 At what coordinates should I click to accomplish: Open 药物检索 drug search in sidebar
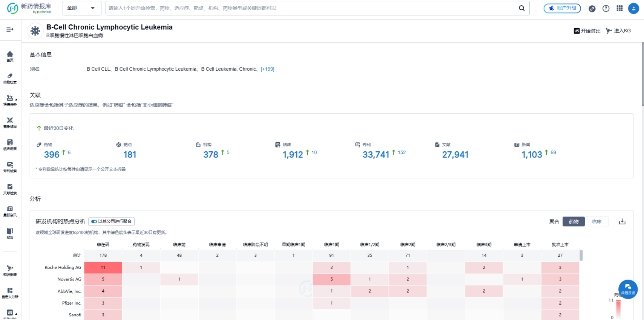10,78
